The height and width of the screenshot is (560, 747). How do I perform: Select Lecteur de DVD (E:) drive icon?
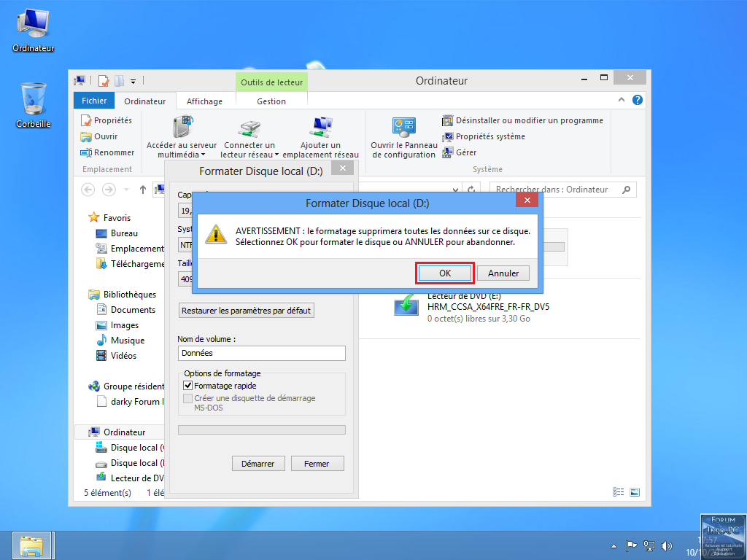click(406, 303)
